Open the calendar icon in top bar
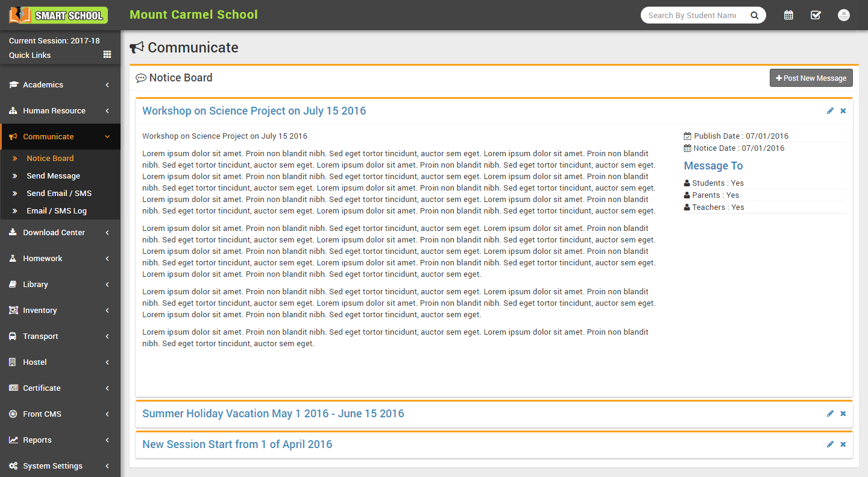This screenshot has height=477, width=868. pyautogui.click(x=788, y=15)
